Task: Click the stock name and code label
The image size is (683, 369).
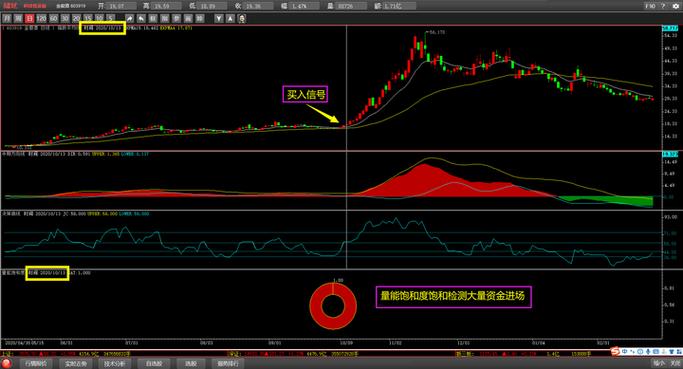Action: pos(71,6)
